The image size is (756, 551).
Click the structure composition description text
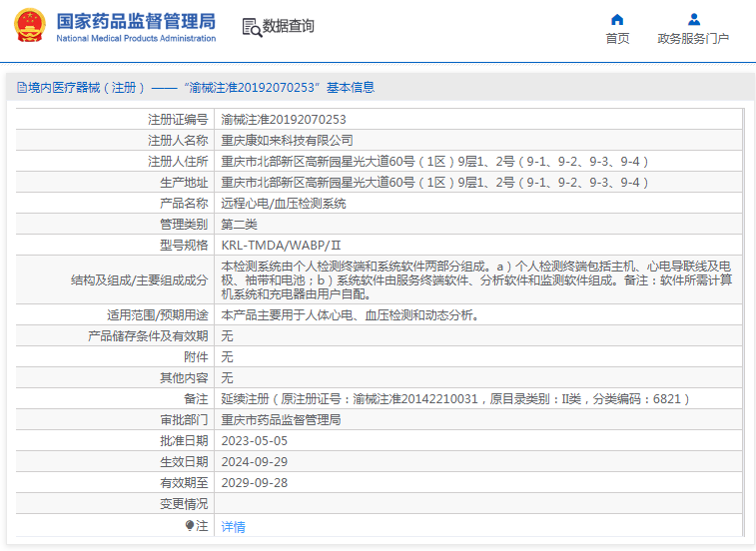click(x=476, y=280)
